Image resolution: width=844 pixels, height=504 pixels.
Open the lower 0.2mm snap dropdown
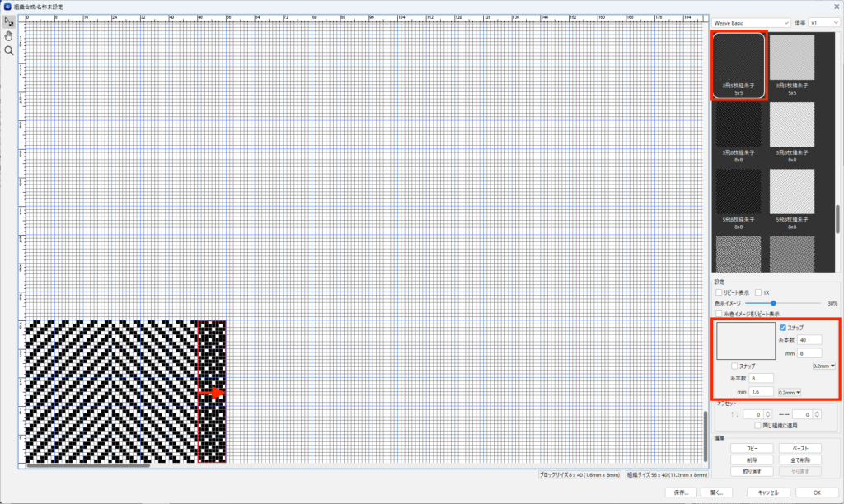click(789, 393)
